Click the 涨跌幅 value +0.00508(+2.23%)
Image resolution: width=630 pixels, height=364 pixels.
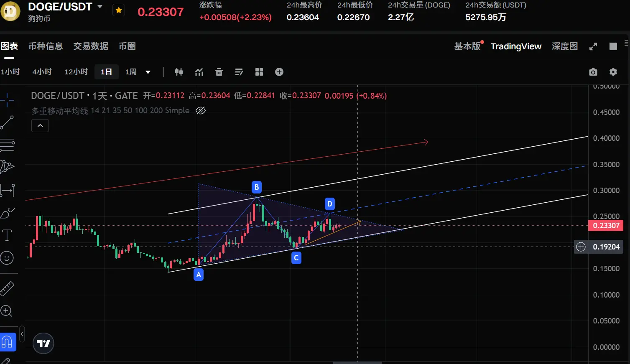(x=235, y=17)
